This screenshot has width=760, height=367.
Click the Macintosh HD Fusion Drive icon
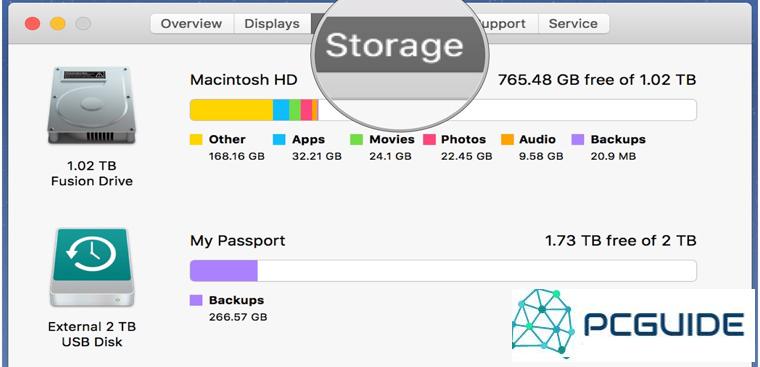click(x=92, y=105)
